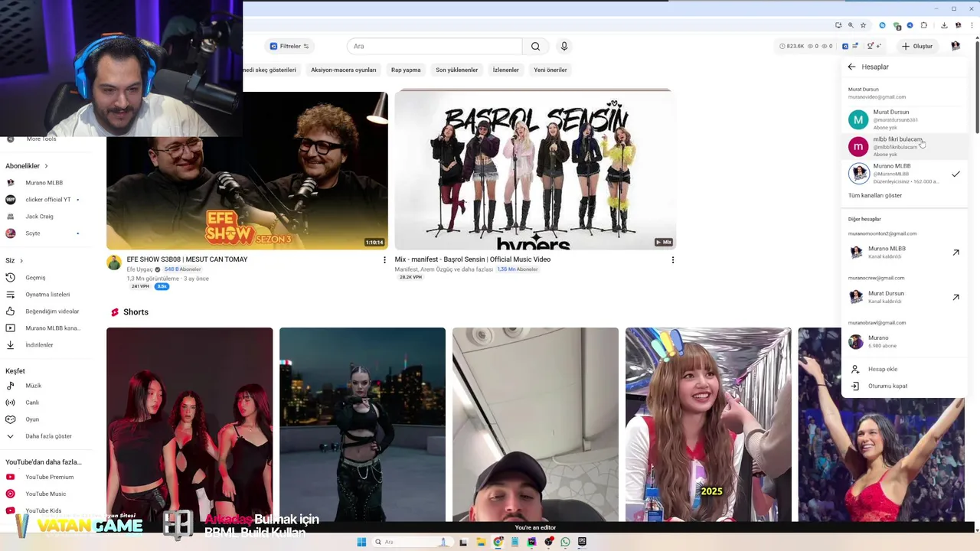Open clicker official YT subscription
980x551 pixels.
47,200
